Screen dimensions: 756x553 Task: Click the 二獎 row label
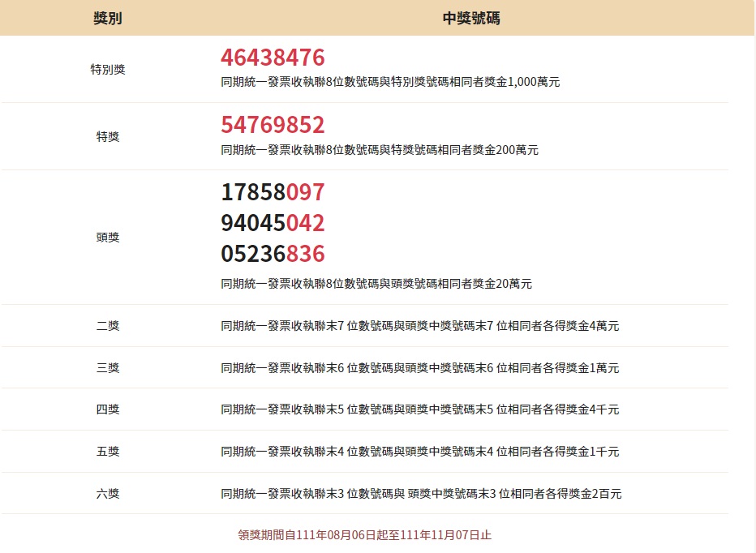(x=108, y=326)
